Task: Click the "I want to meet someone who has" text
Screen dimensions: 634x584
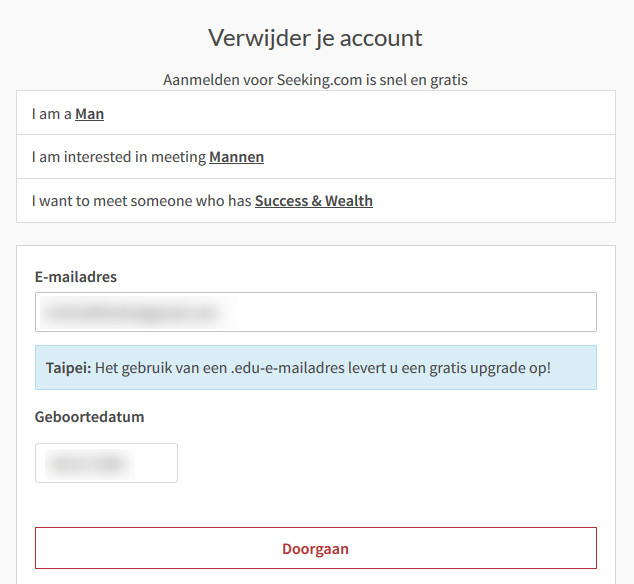Action: (x=141, y=201)
